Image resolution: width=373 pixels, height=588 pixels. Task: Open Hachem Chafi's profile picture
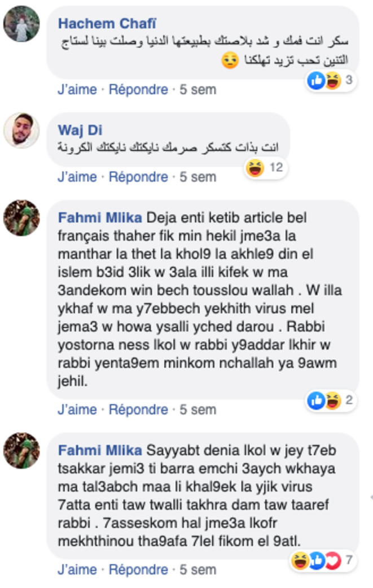(x=21, y=24)
